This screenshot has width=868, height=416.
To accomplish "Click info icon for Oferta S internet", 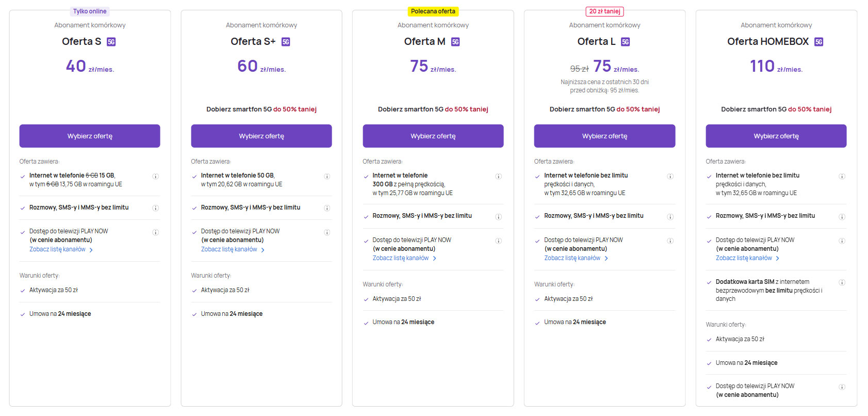I will tap(155, 177).
